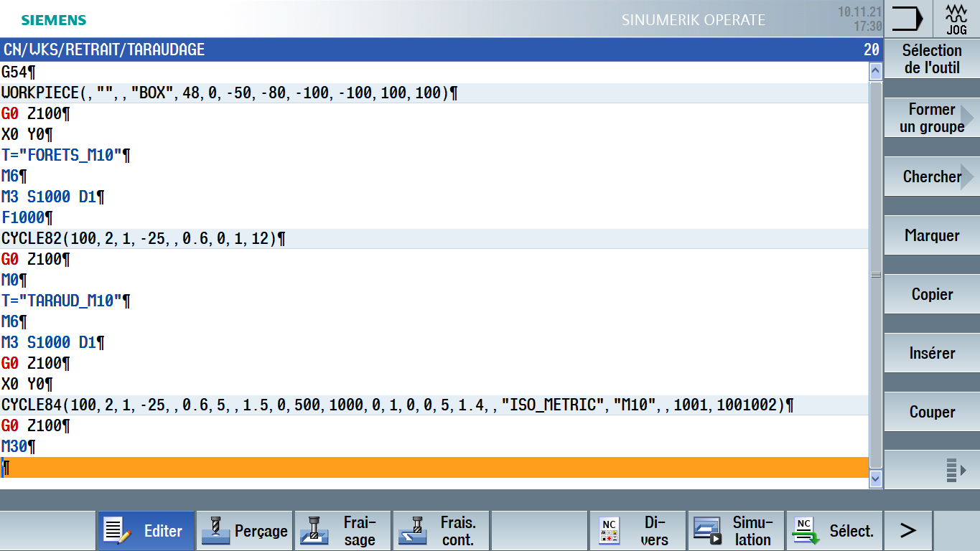
Task: Click the highlighted empty last line
Action: coord(434,468)
